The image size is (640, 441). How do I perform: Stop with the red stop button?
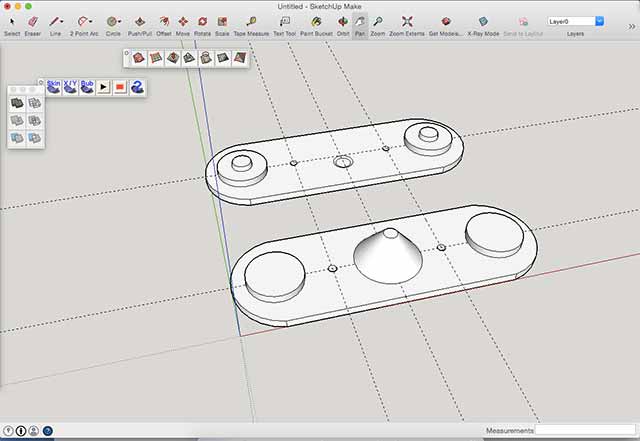tap(120, 87)
